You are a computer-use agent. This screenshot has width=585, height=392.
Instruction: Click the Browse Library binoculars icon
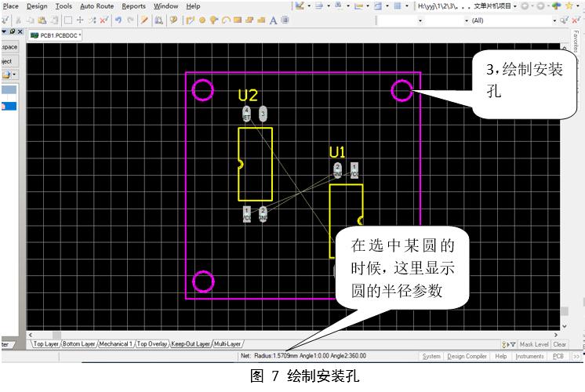click(x=159, y=20)
